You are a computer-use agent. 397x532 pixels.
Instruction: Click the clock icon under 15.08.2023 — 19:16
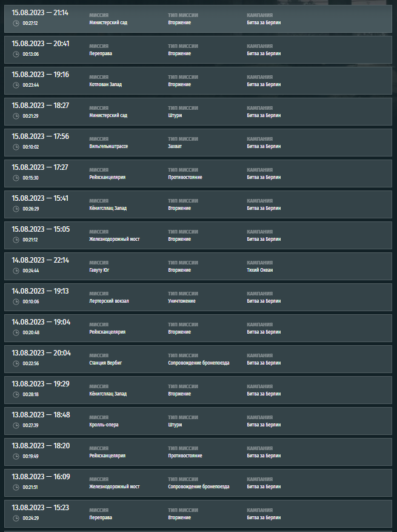(16, 85)
